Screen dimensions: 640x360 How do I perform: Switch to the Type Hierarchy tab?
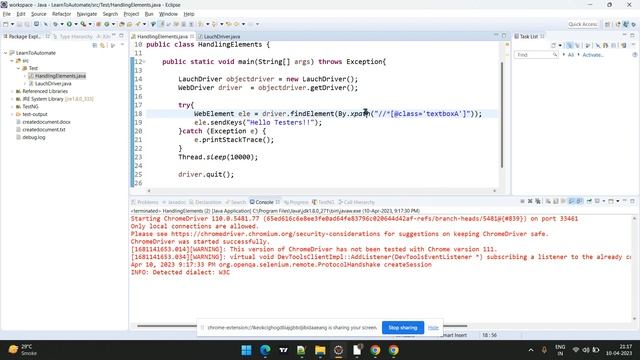coord(73,36)
